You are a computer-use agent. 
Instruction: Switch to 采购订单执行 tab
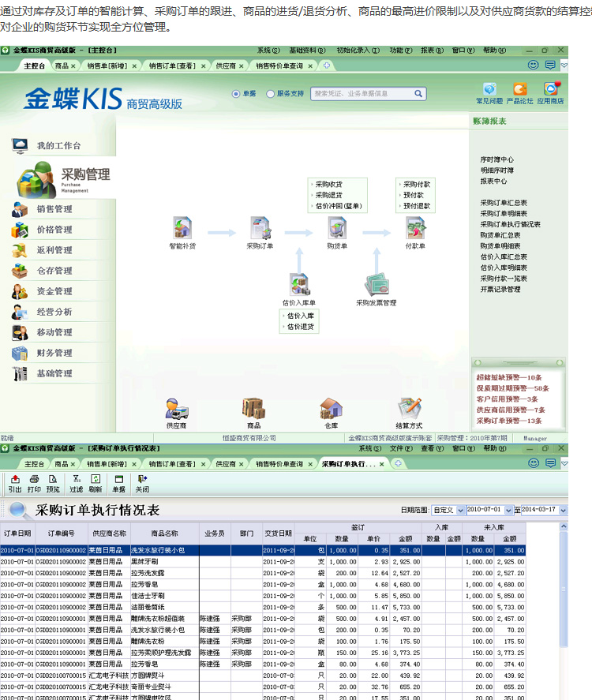click(x=348, y=464)
